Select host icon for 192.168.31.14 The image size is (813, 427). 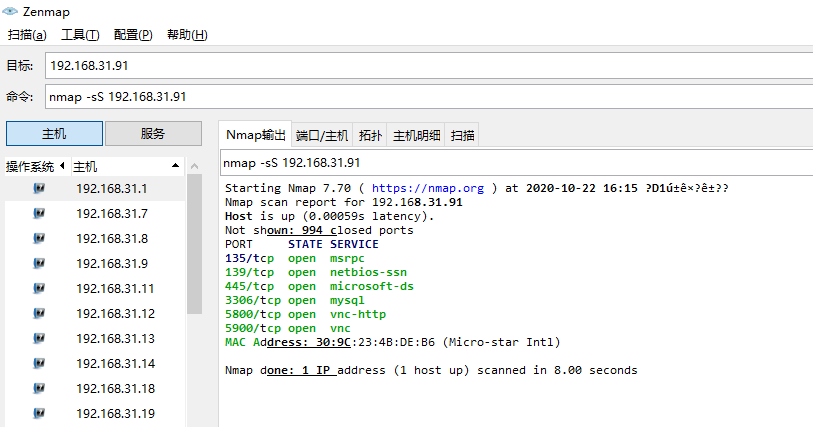pos(39,363)
